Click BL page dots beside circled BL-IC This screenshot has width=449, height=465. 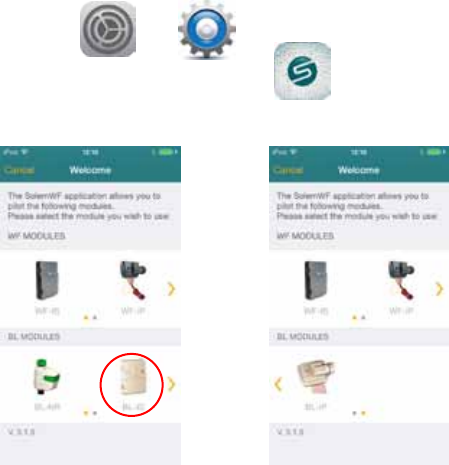90,413
